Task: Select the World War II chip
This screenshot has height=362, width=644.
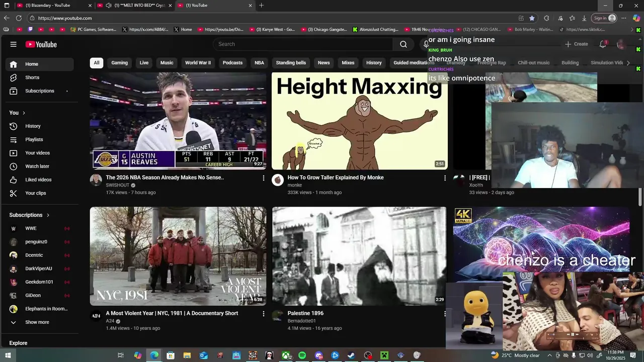Action: (198, 63)
